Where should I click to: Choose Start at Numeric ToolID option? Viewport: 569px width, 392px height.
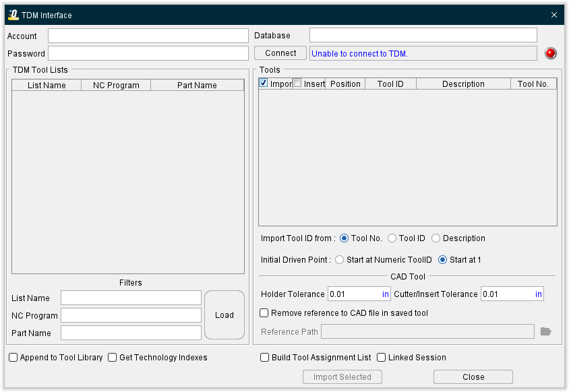point(339,259)
